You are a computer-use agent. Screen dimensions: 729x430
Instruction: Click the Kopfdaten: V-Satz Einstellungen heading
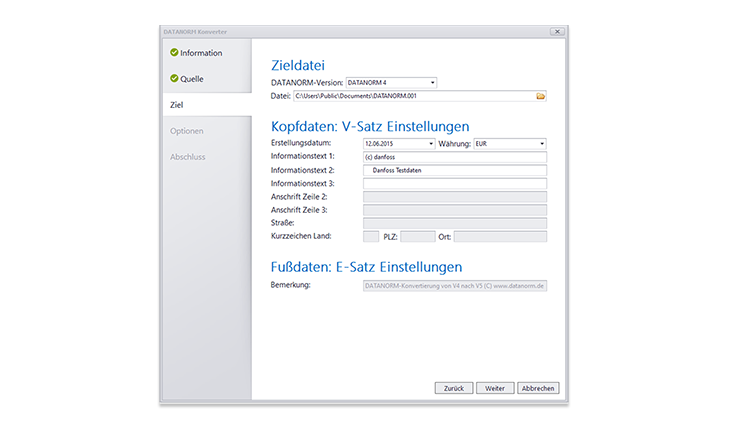pyautogui.click(x=370, y=126)
